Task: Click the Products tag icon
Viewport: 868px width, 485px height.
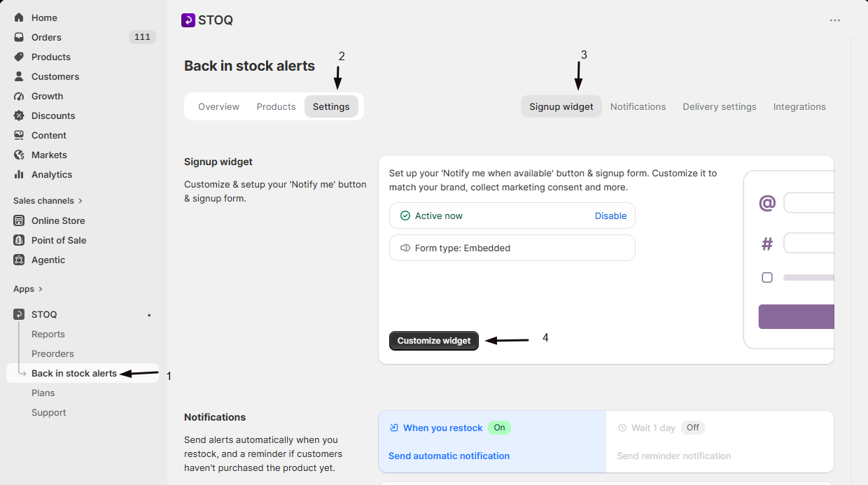Action: (x=19, y=57)
